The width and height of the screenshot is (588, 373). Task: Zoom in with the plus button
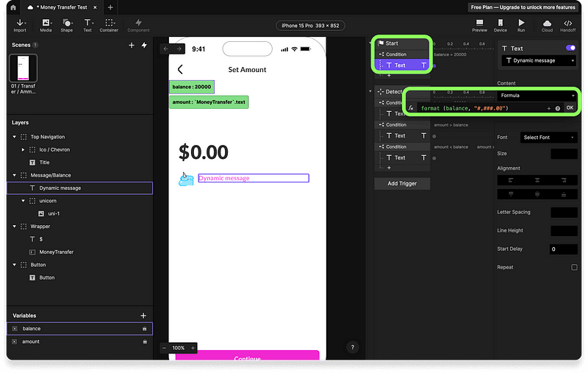click(193, 348)
